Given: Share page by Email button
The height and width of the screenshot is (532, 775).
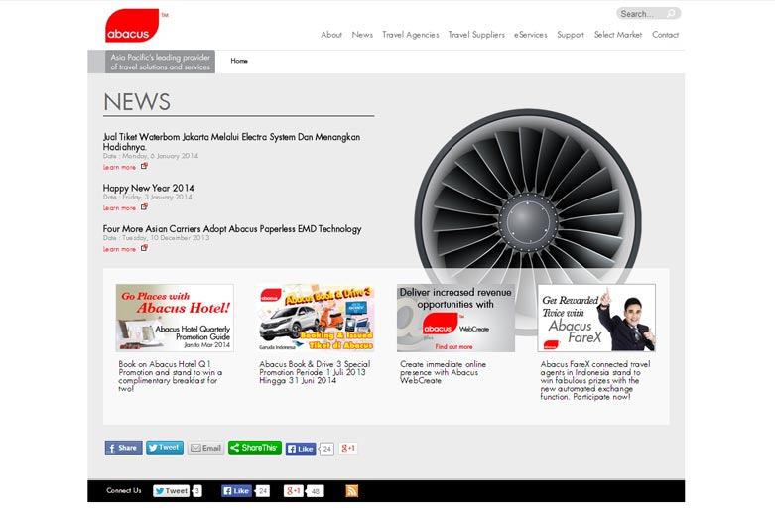Looking at the screenshot, I should tap(205, 448).
